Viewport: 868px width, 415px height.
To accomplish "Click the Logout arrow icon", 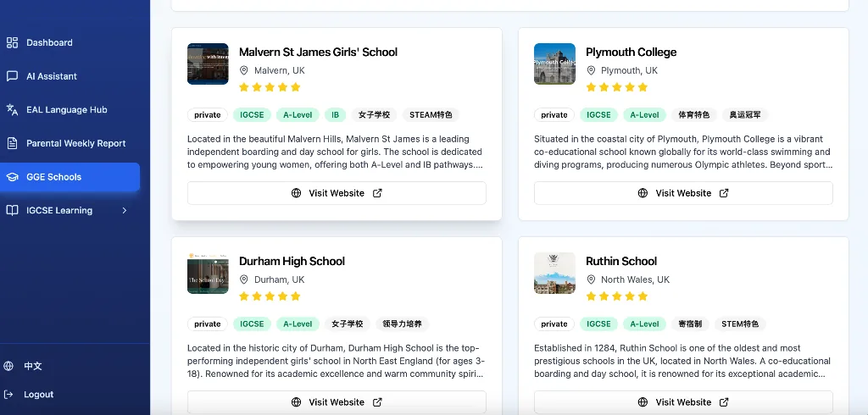I will pos(8,395).
